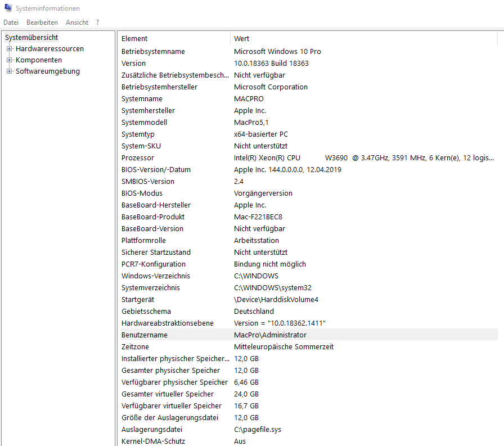
Task: Click the value Microsoft Corporation
Action: (271, 87)
